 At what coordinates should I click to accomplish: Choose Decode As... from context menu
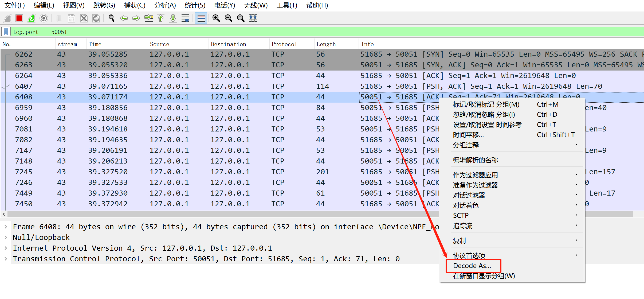tap(472, 266)
